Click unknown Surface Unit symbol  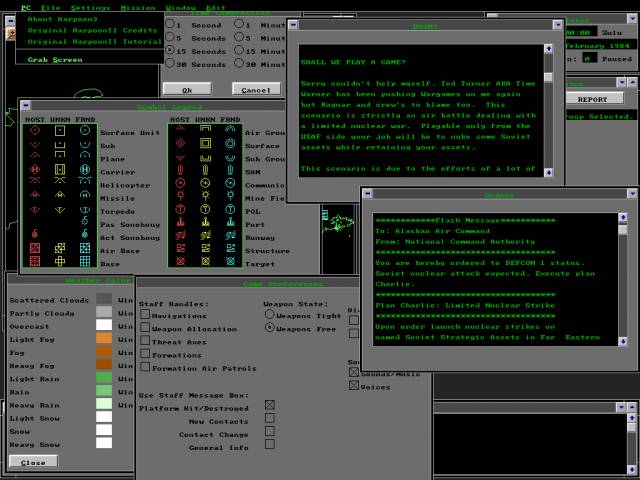tap(60, 131)
